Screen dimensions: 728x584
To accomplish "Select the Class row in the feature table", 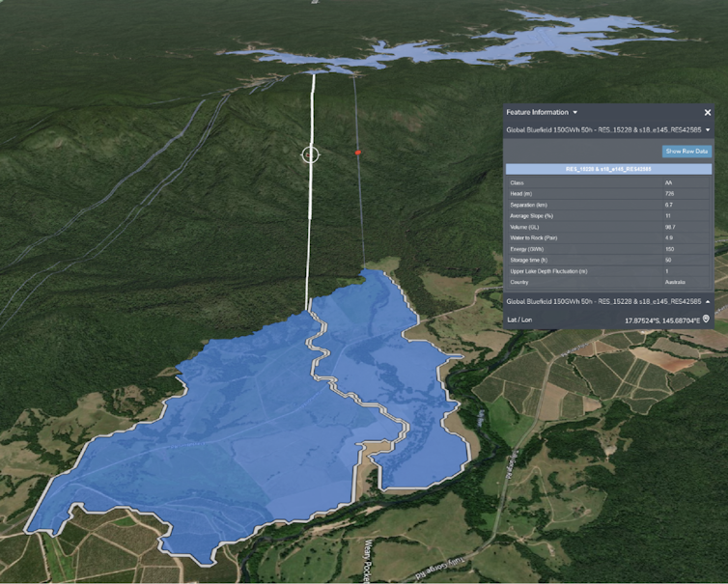I will pos(607,182).
